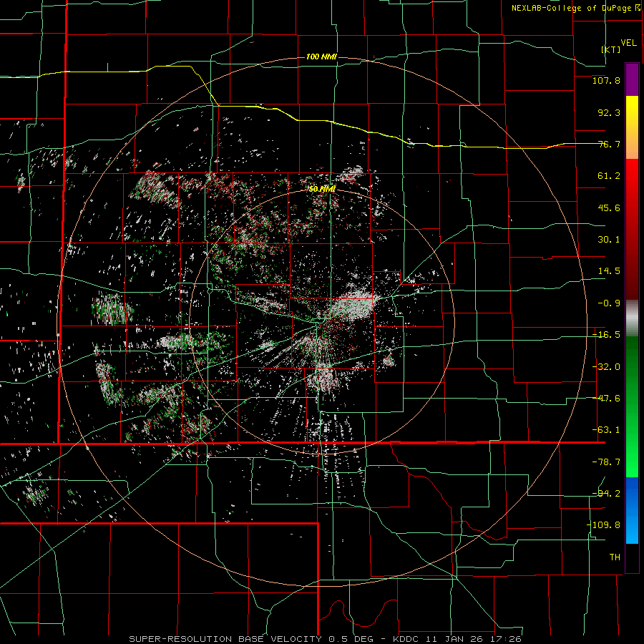The height and width of the screenshot is (644, 644).
Task: Click the 45.6 velocity scale value
Action: pyautogui.click(x=609, y=208)
